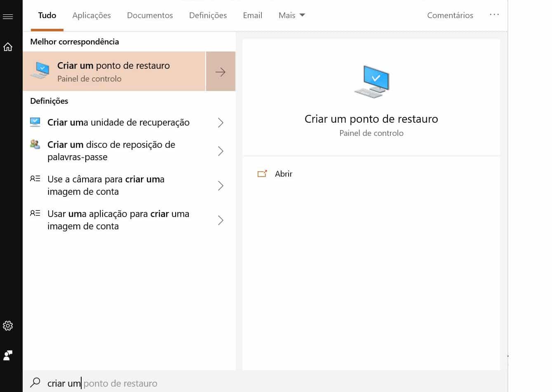
Task: Expand chevron for disco de reposição de palavras-passe
Action: (221, 151)
